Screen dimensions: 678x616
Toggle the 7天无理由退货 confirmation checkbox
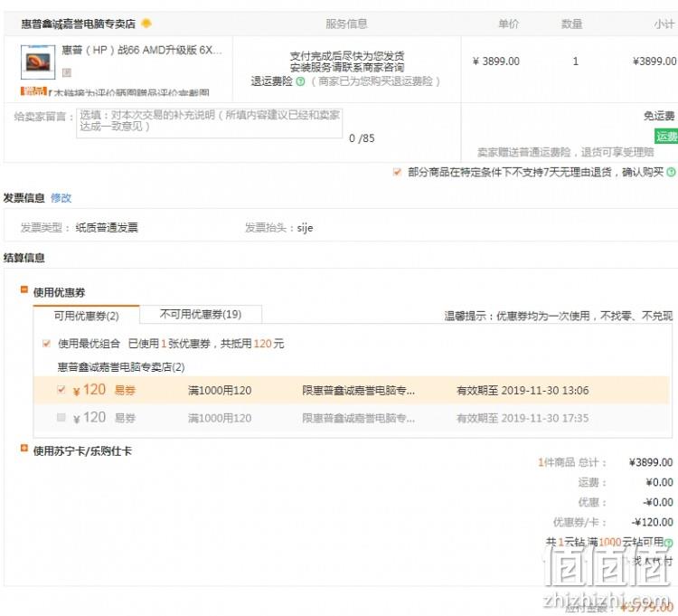pos(397,172)
